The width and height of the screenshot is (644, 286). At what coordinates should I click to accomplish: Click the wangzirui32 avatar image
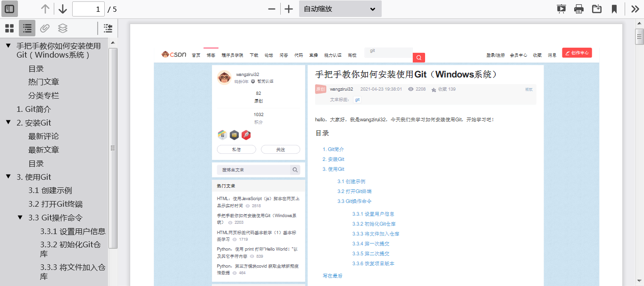224,77
